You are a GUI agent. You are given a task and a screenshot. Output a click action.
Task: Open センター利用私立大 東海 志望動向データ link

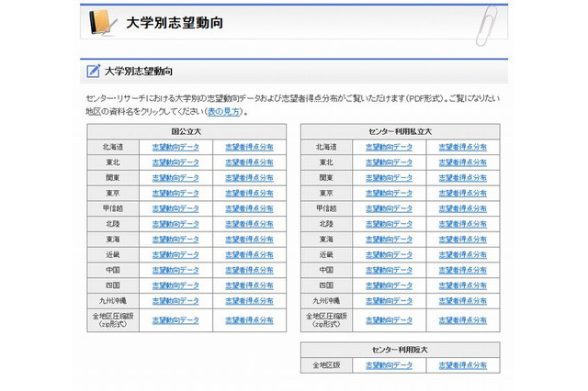click(389, 240)
